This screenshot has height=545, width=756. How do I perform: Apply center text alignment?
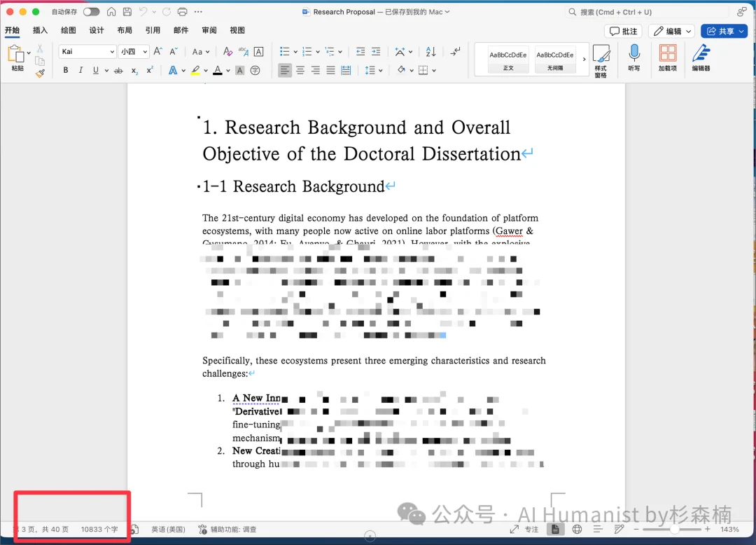coord(300,69)
